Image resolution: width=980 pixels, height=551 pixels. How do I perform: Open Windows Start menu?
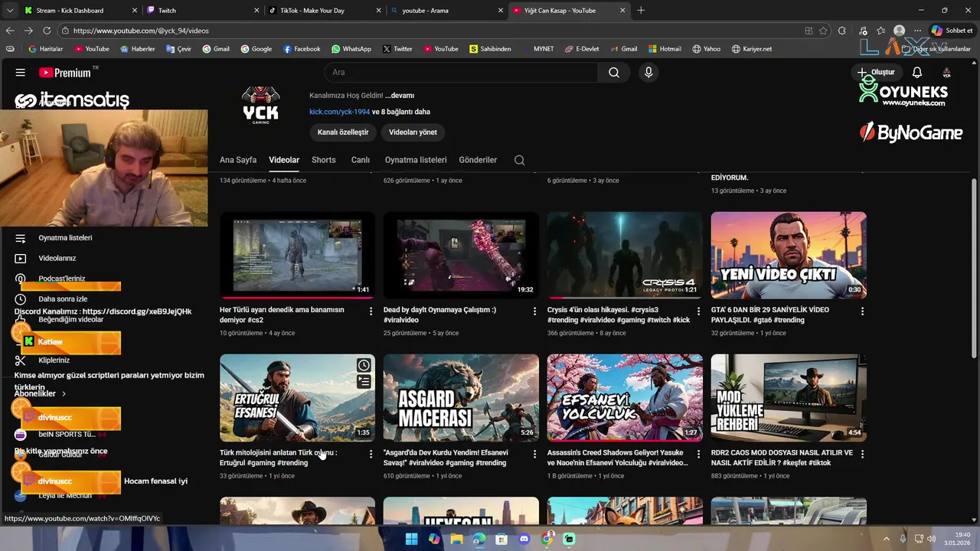411,540
